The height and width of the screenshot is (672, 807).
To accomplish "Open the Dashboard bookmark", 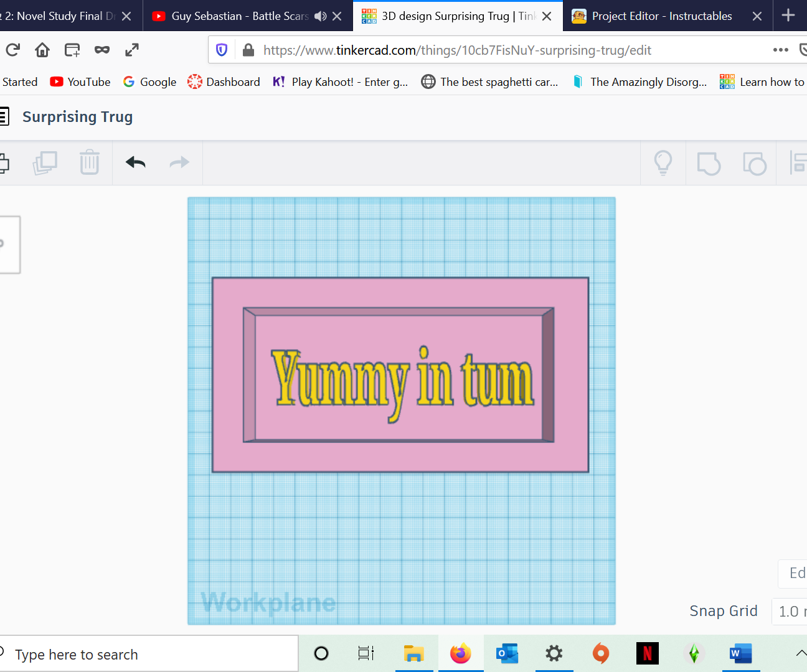I will click(224, 82).
